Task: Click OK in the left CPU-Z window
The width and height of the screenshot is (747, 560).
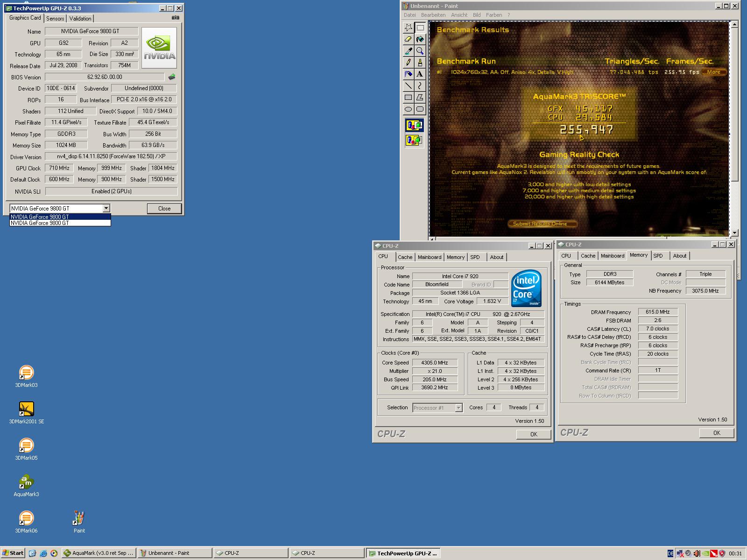Action: tap(534, 434)
